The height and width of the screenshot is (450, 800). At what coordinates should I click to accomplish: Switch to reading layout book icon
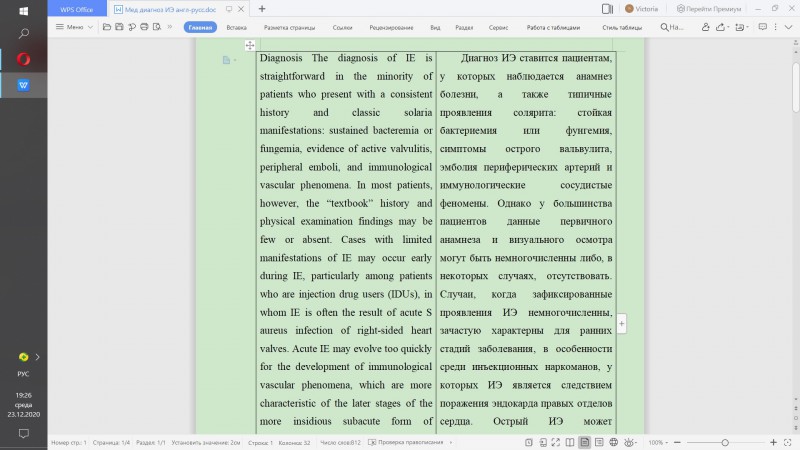pos(570,442)
